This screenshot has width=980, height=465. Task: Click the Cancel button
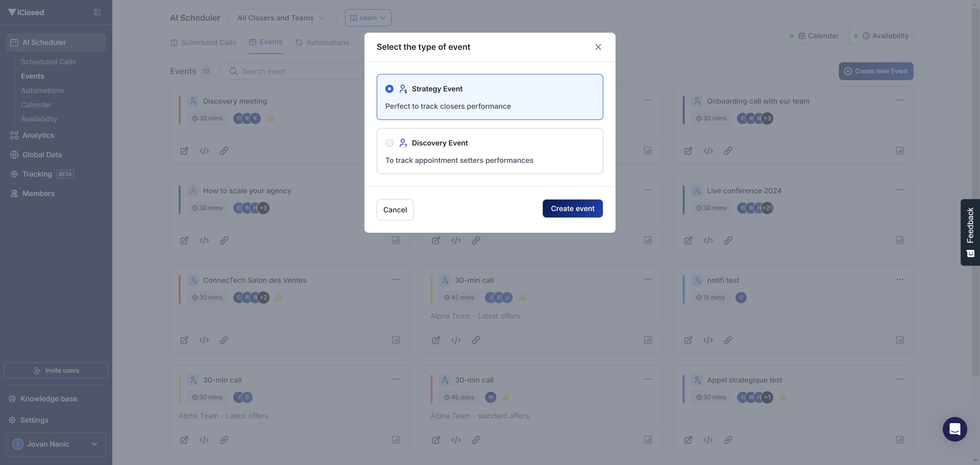coord(395,210)
